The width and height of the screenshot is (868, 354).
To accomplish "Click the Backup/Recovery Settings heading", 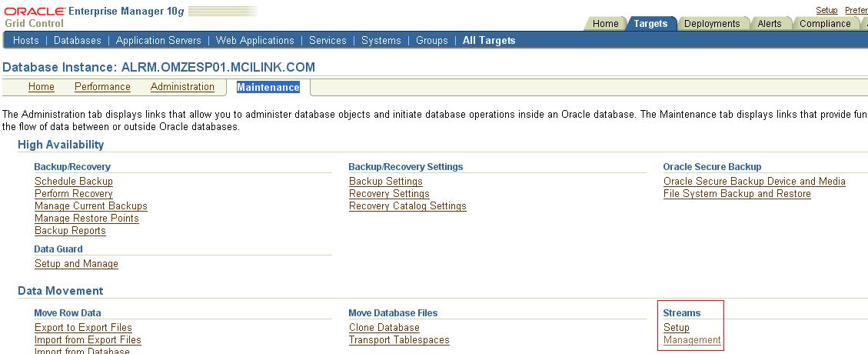I will pos(406,166).
